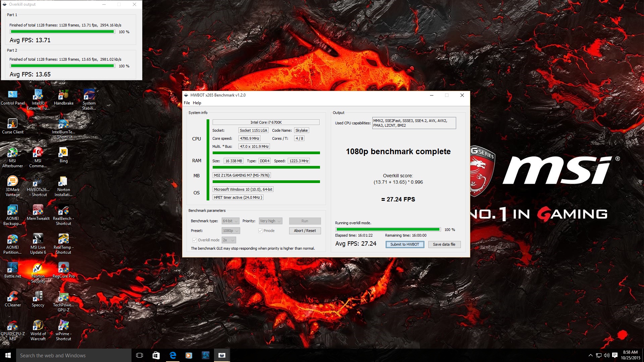Click the Windows Start button
The image size is (644, 362).
8,355
